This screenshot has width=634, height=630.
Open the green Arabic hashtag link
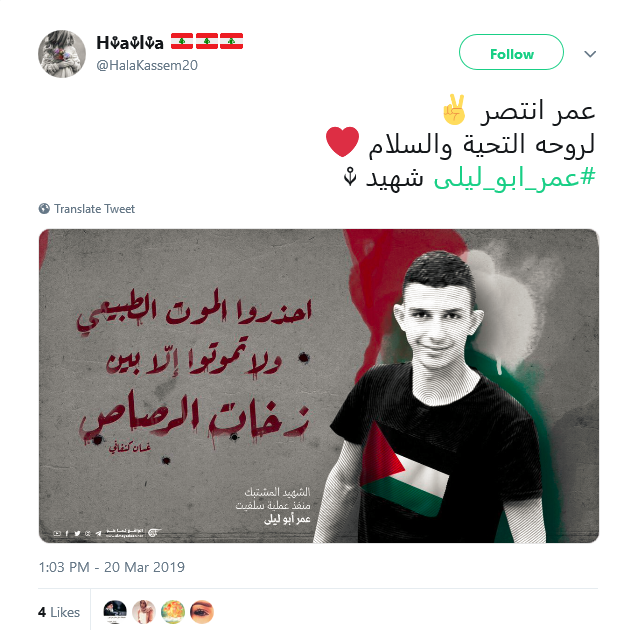pos(514,178)
